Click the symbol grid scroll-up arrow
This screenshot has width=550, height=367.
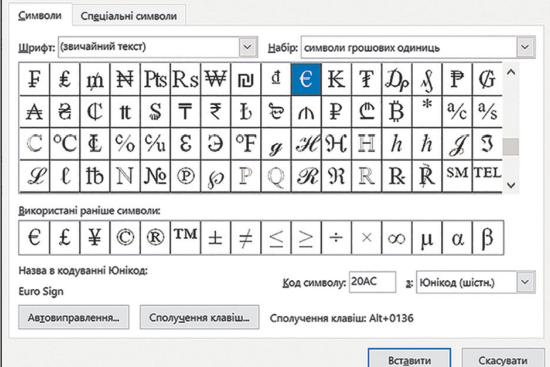511,73
